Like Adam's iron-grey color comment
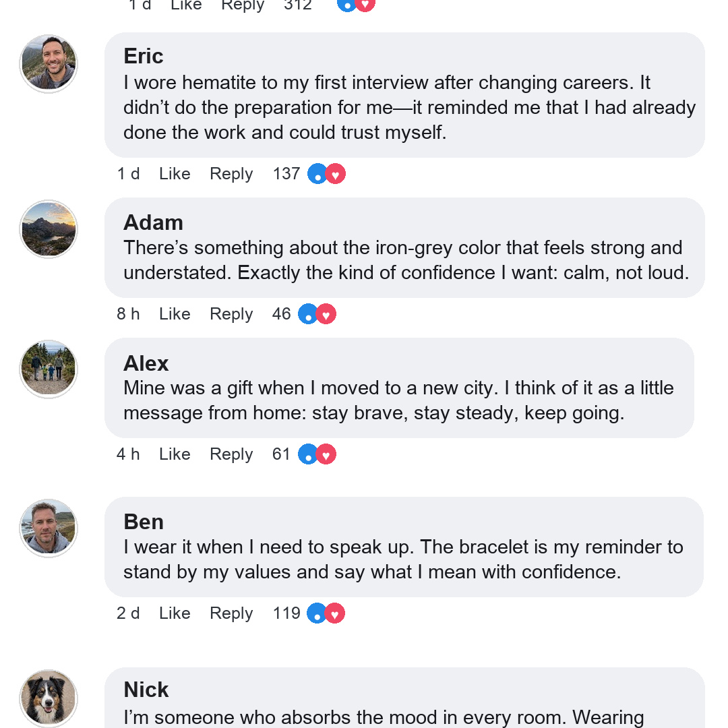The width and height of the screenshot is (728, 728). coord(175,314)
